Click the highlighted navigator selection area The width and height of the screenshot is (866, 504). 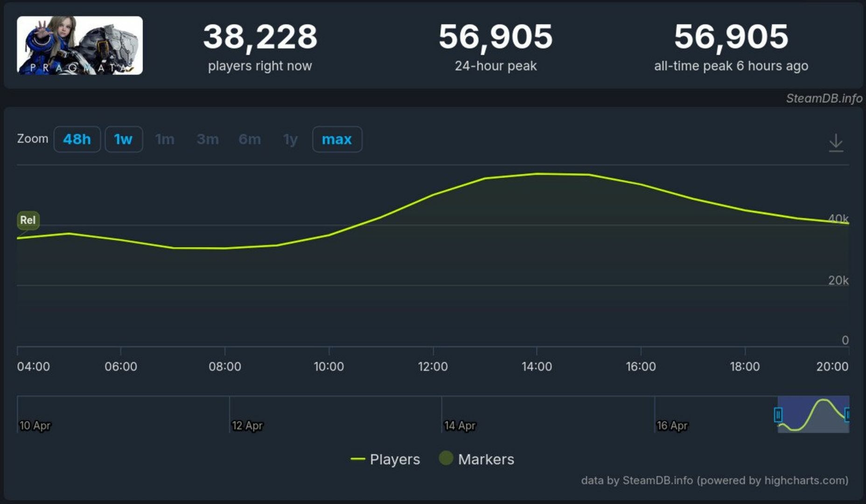813,414
